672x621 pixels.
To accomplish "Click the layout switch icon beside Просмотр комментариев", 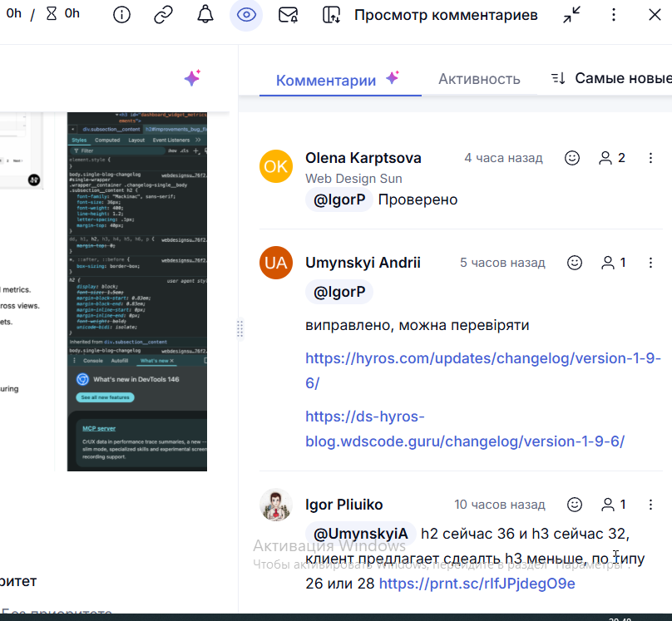I will pos(331,15).
